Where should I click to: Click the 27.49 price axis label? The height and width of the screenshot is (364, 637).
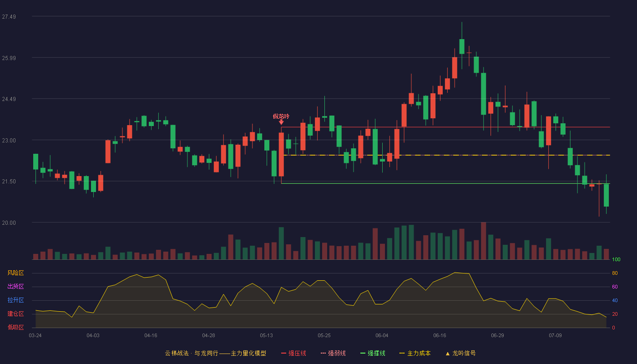point(9,17)
